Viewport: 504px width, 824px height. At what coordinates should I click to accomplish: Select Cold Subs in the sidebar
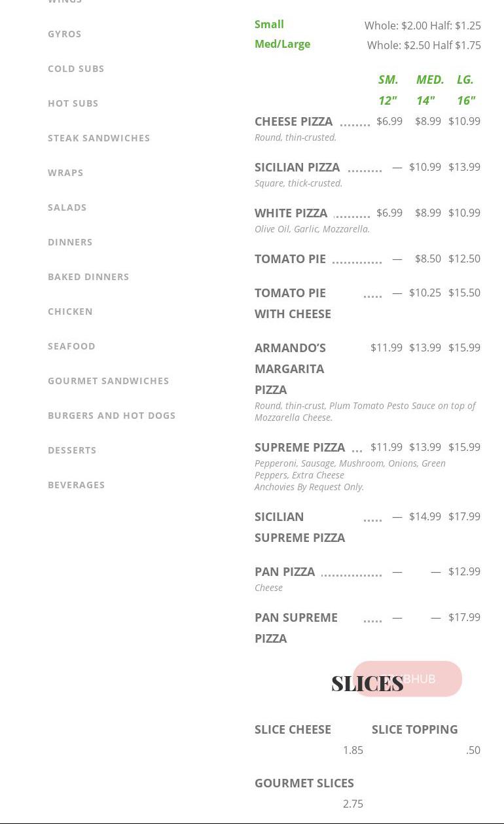76,69
